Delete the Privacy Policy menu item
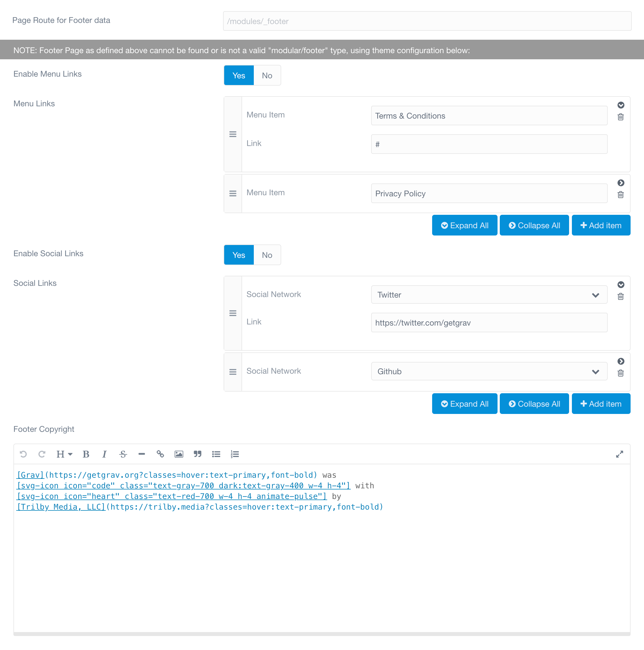This screenshot has width=644, height=650. click(621, 195)
